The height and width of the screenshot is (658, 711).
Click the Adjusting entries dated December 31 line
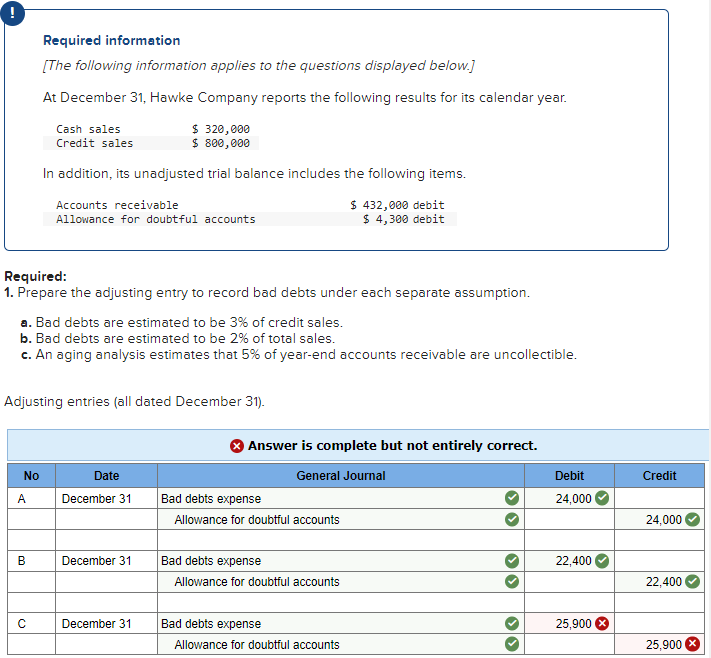tap(134, 402)
